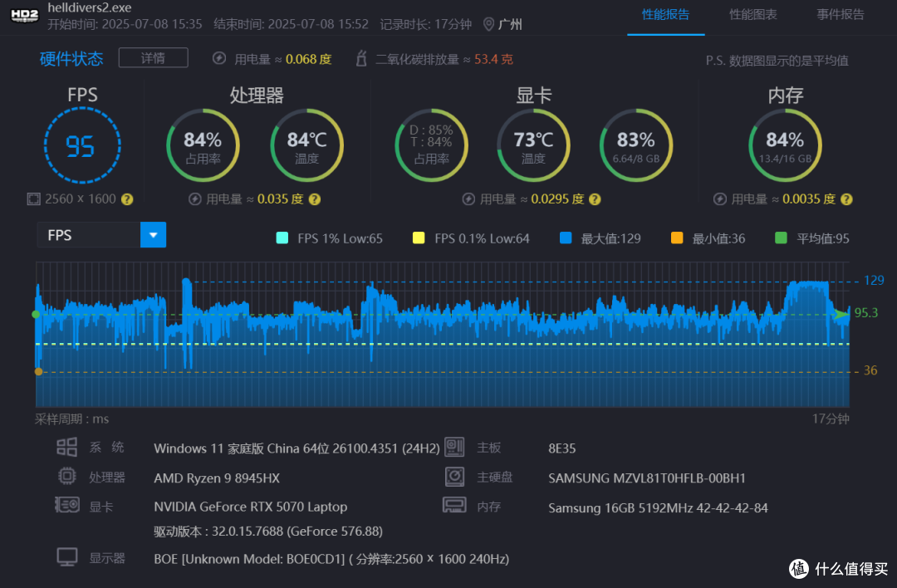The image size is (897, 588).
Task: Click the text 'SAMSUNG MZVL81T0HFLB-00BH1'
Action: [647, 478]
